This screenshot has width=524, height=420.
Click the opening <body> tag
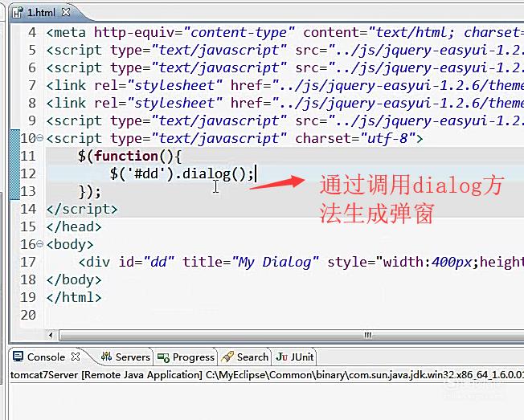(70, 244)
